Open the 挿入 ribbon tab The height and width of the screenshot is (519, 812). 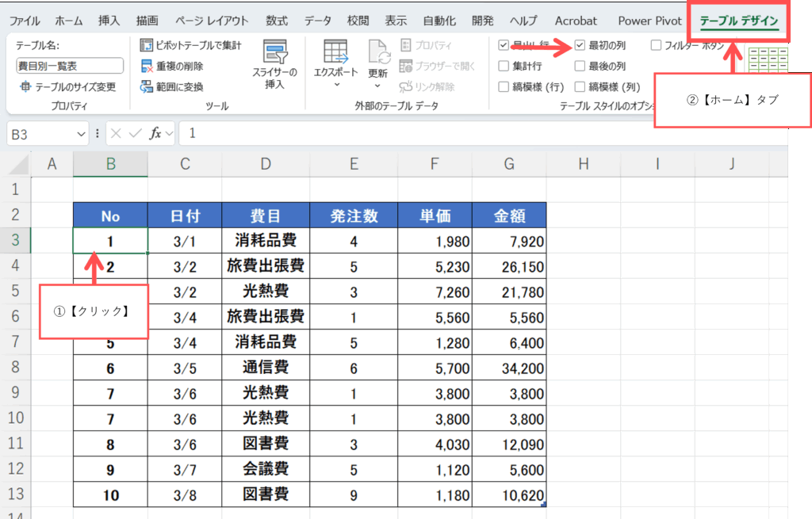point(109,21)
